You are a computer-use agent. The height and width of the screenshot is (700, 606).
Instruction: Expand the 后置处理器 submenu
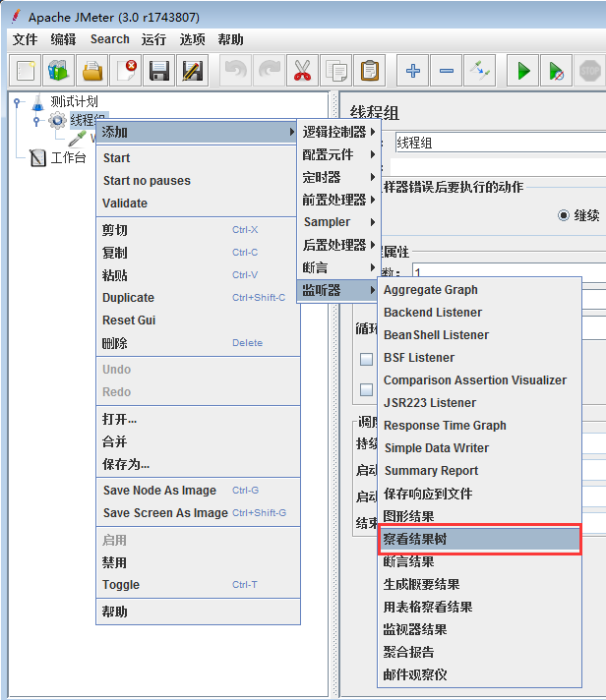tap(338, 245)
